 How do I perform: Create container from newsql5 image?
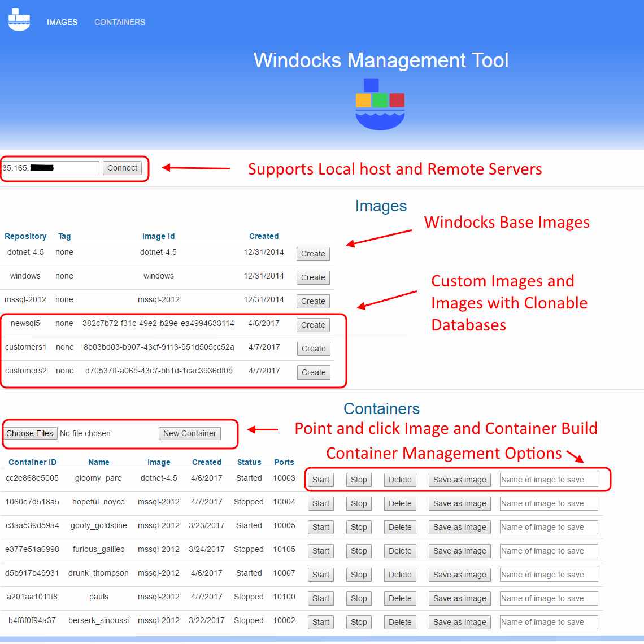[313, 325]
